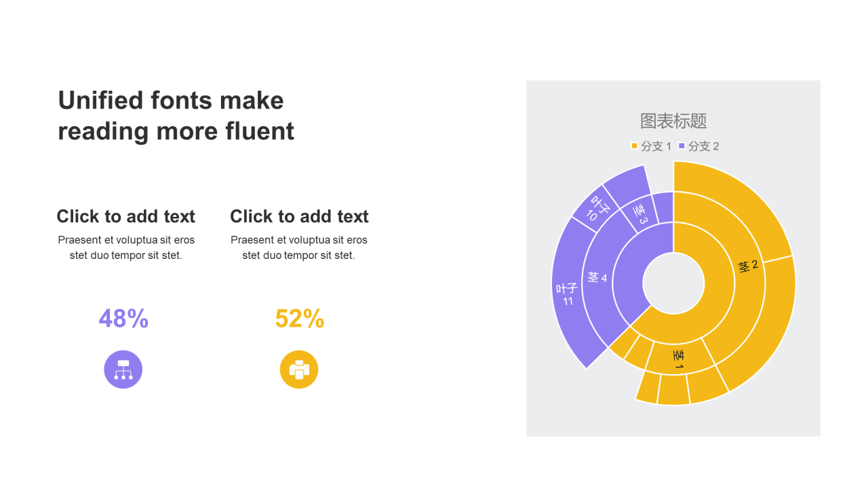Select the purple 分支 2 legend swatch
The height and width of the screenshot is (488, 868).
tap(682, 146)
